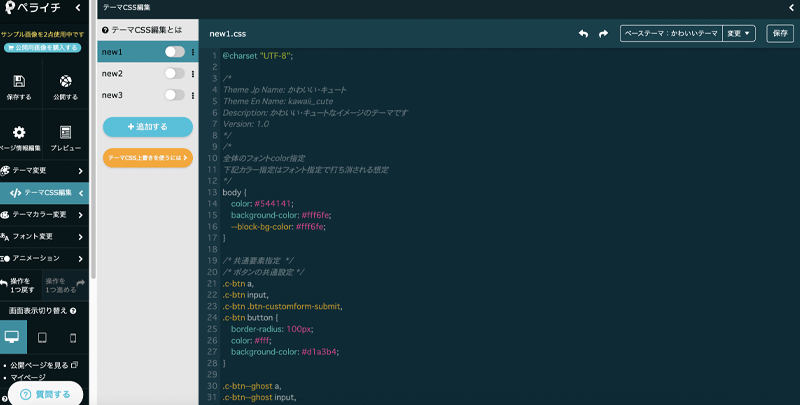Select the tablet display view icon
This screenshot has width=800, height=405.
42,338
